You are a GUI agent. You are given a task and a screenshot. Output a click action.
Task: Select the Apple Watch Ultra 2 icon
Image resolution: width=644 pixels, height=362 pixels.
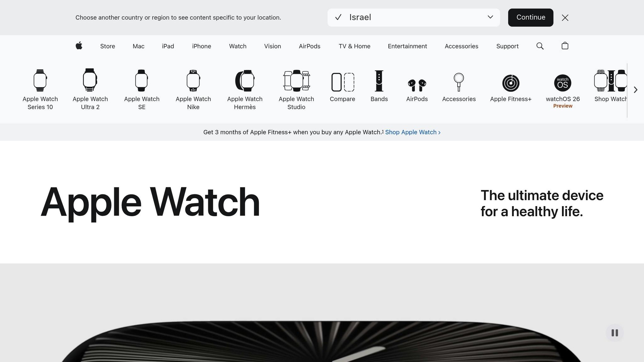point(90,80)
